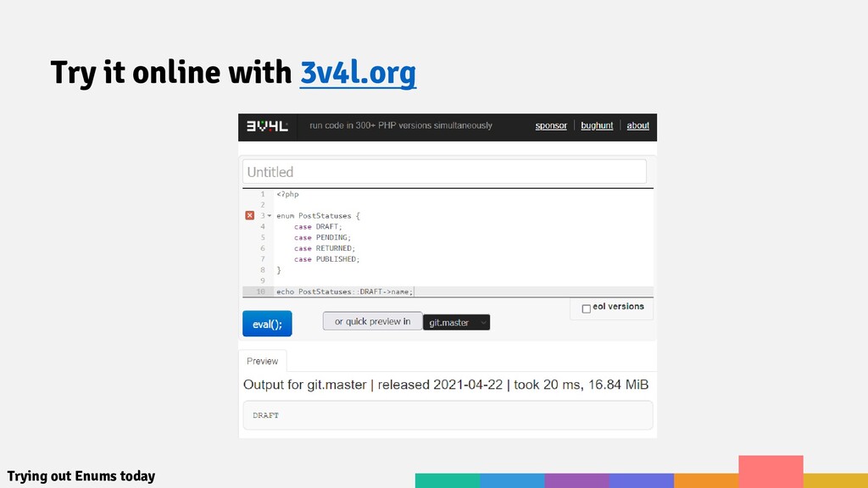The height and width of the screenshot is (488, 868).
Task: Click the 'enum PostStatuses {' line
Action: pyautogui.click(x=319, y=216)
